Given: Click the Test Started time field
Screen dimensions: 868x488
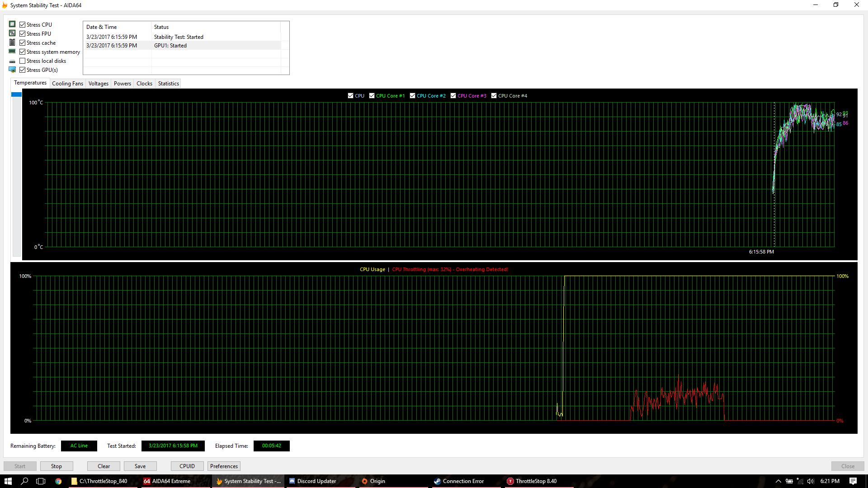Looking at the screenshot, I should tap(173, 446).
